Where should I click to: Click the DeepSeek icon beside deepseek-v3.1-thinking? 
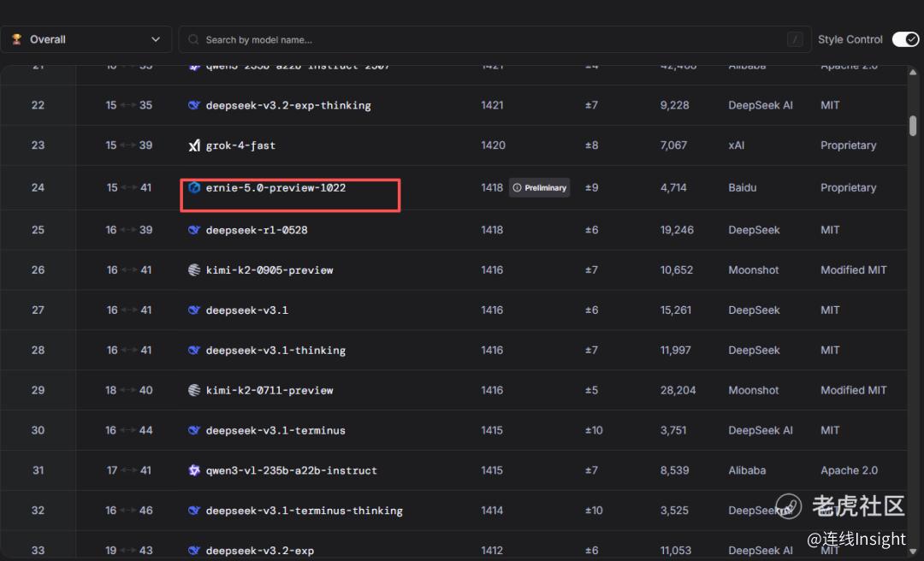click(x=194, y=350)
